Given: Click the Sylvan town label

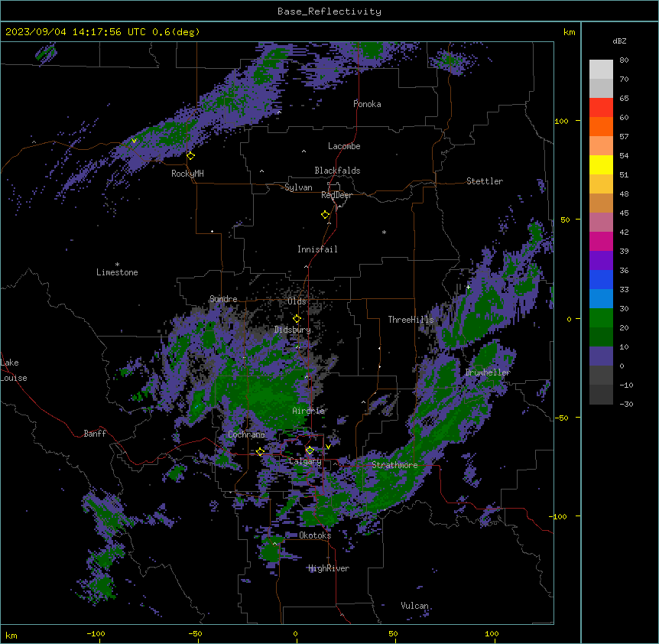Looking at the screenshot, I should pos(298,187).
